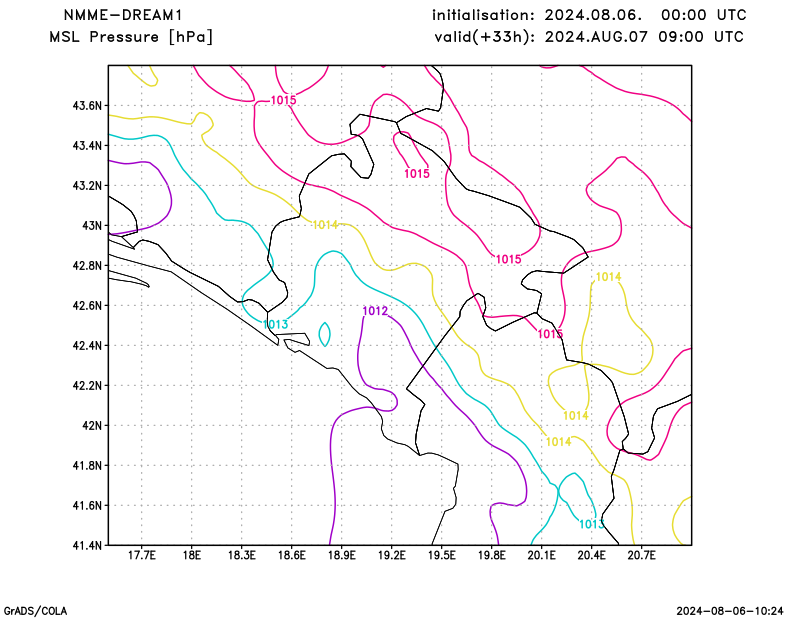Click the 43.6N latitude label

click(87, 106)
